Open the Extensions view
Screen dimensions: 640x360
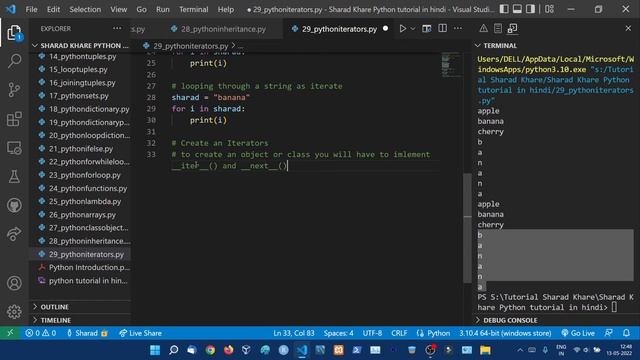[x=14, y=119]
